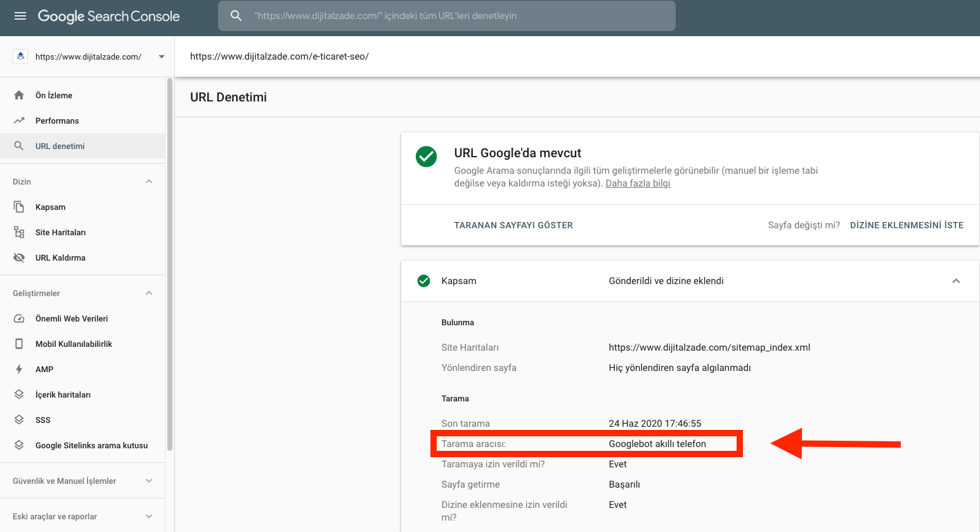Click green checkmark beside URL Google'da mevcut
The image size is (980, 532).
point(426,157)
